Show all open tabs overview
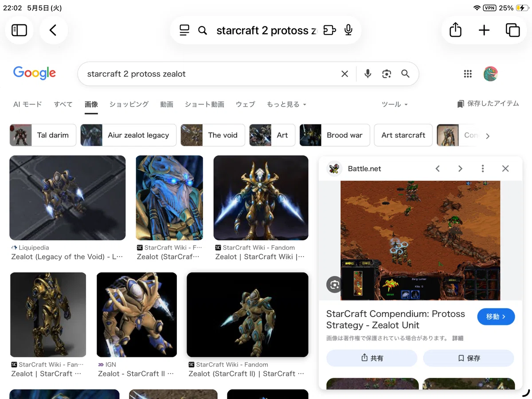This screenshot has width=532, height=399. [512, 30]
